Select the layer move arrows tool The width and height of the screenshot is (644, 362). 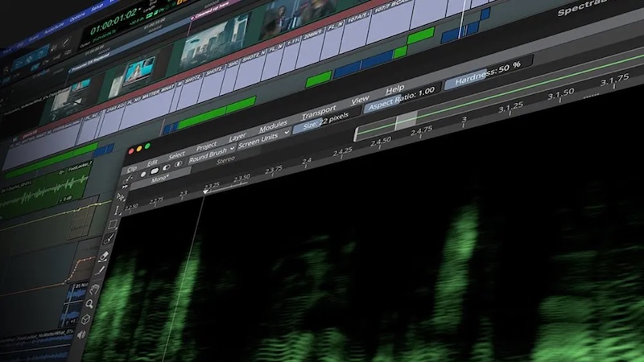[120, 197]
